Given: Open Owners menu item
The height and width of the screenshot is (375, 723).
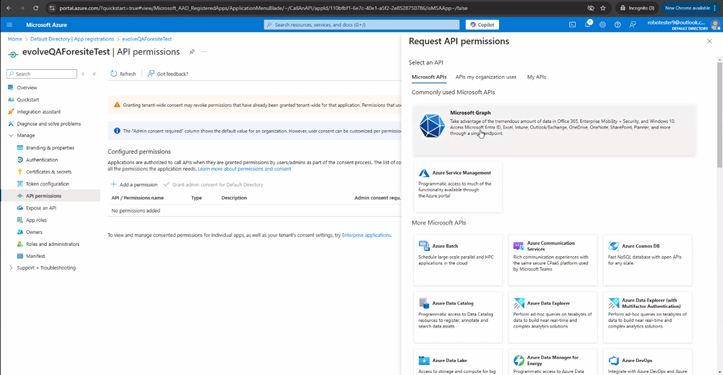Looking at the screenshot, I should 34,232.
